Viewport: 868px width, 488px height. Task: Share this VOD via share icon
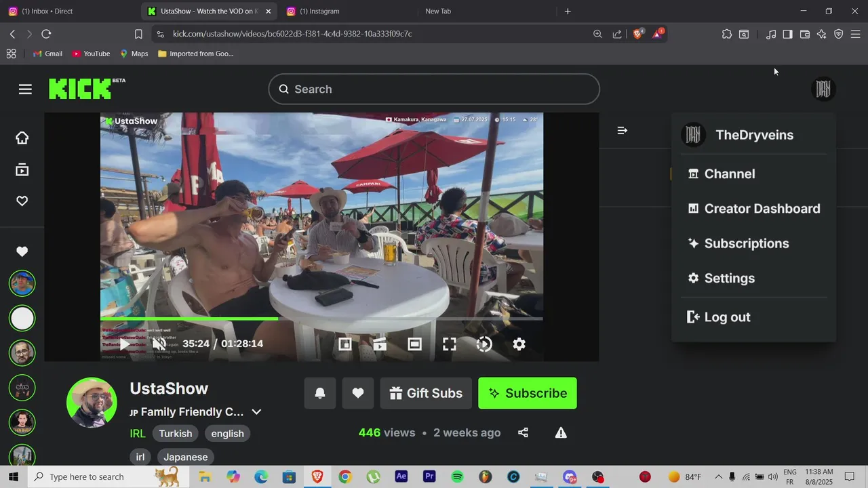point(523,432)
